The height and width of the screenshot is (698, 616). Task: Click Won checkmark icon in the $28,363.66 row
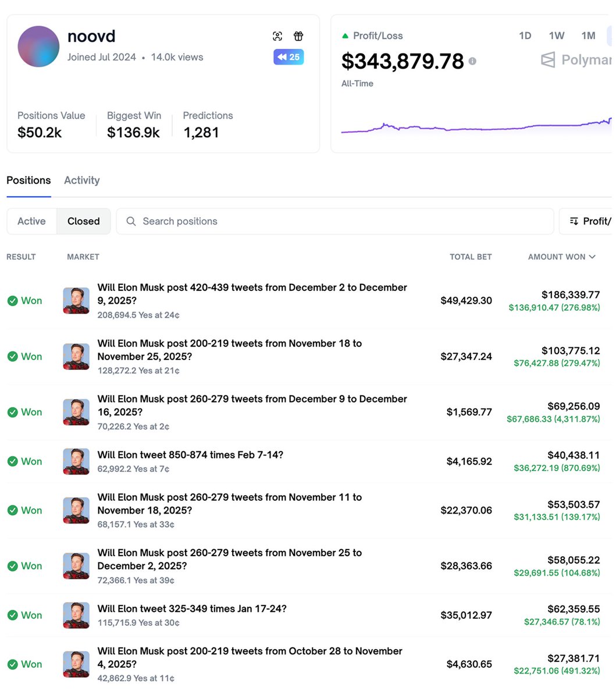click(x=12, y=566)
